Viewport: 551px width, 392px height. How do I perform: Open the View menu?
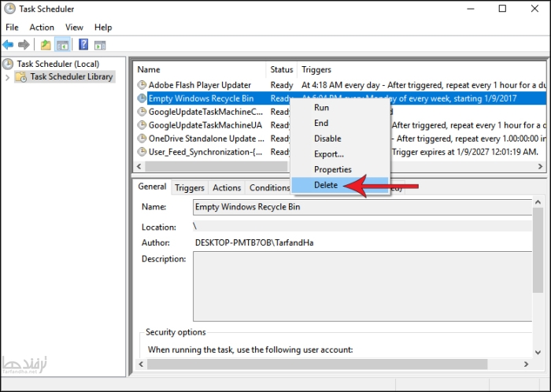tap(74, 27)
